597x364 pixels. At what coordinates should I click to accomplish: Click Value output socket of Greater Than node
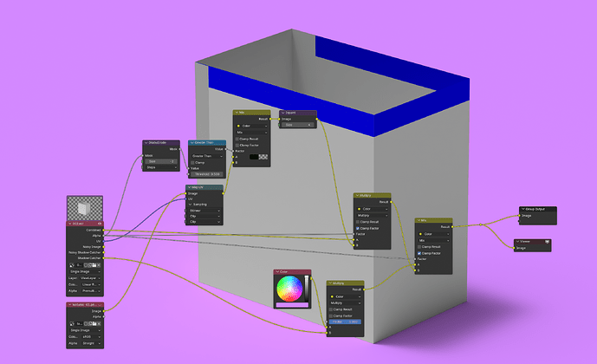226,149
